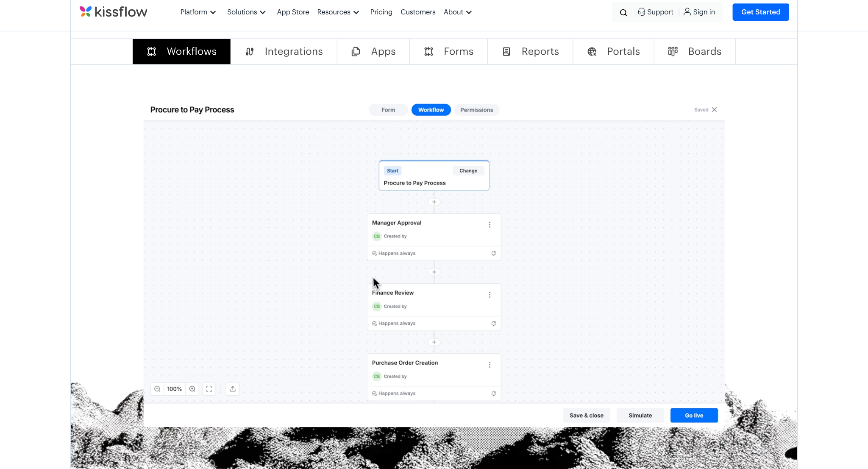Open Finance Review three-dot menu
The image size is (868, 469).
point(490,295)
